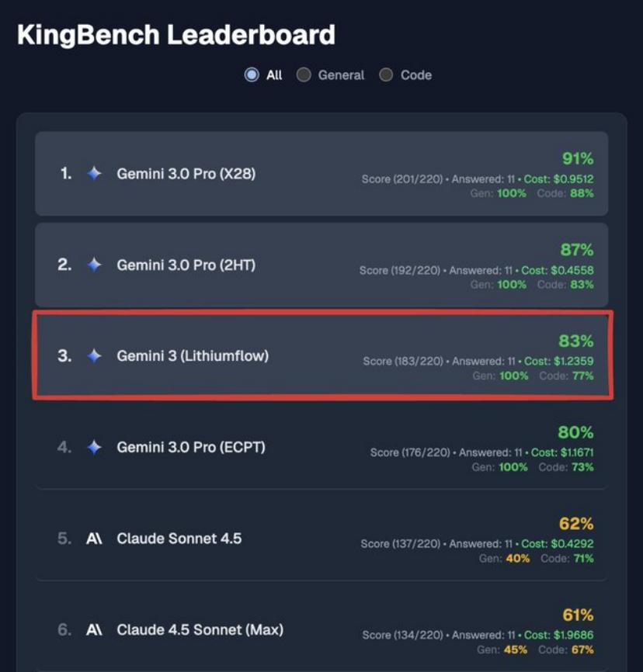Image resolution: width=643 pixels, height=672 pixels.
Task: Click the 83% score for Lithiumflow
Action: coord(575,341)
